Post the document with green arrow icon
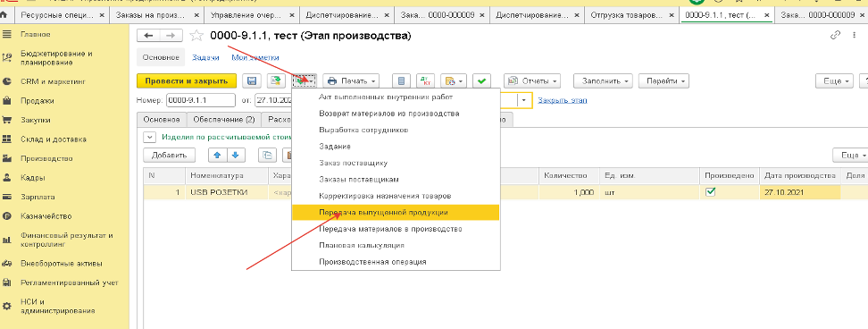This screenshot has height=329, width=868. (x=275, y=80)
